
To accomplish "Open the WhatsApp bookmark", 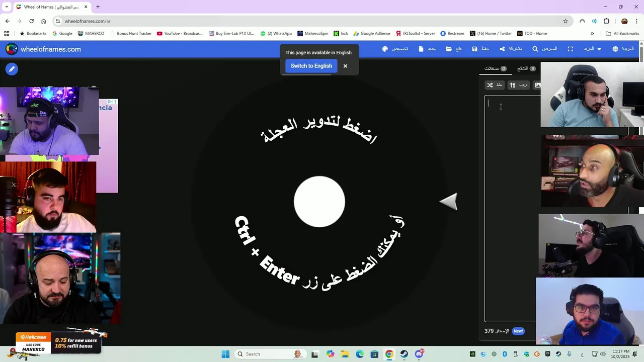I will click(x=276, y=34).
